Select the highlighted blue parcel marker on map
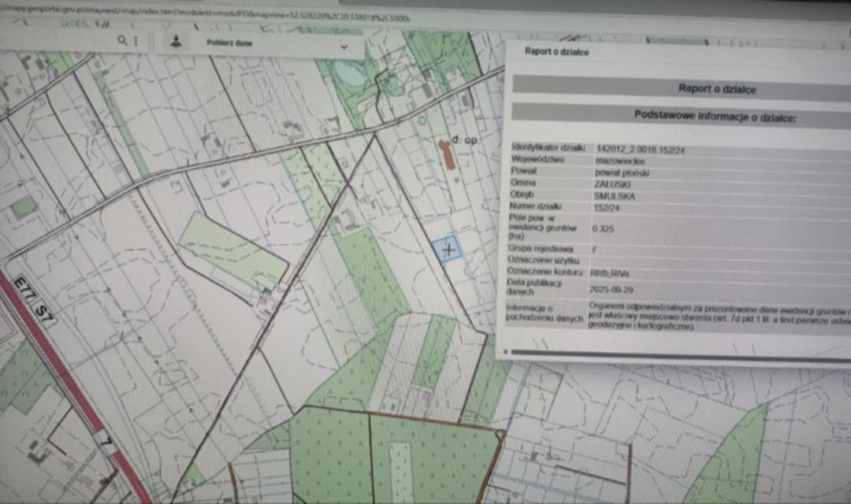851x504 pixels. [x=447, y=249]
